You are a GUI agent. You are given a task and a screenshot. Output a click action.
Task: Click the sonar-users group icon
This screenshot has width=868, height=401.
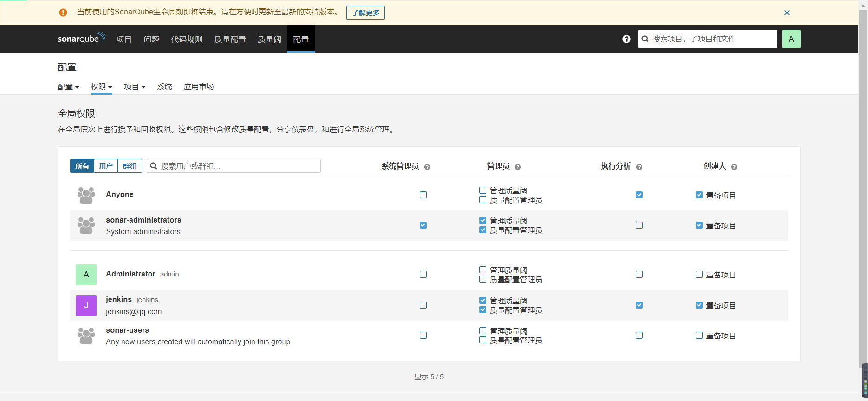[x=86, y=335]
